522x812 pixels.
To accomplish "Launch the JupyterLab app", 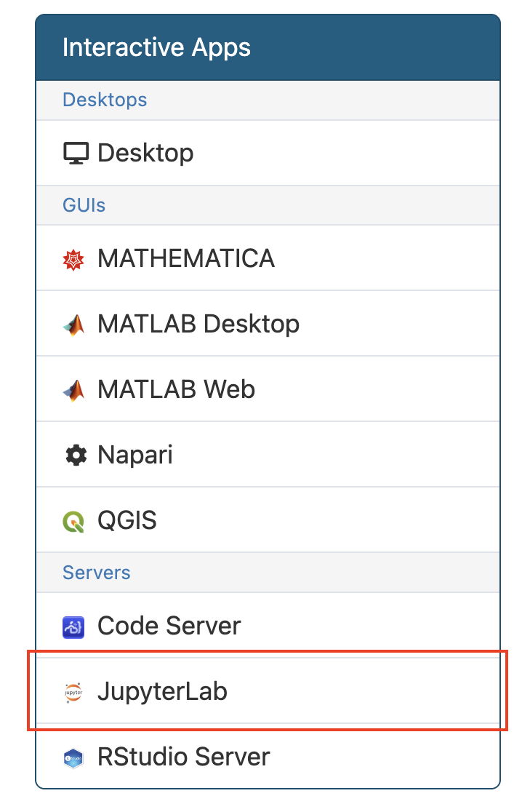I will point(161,691).
